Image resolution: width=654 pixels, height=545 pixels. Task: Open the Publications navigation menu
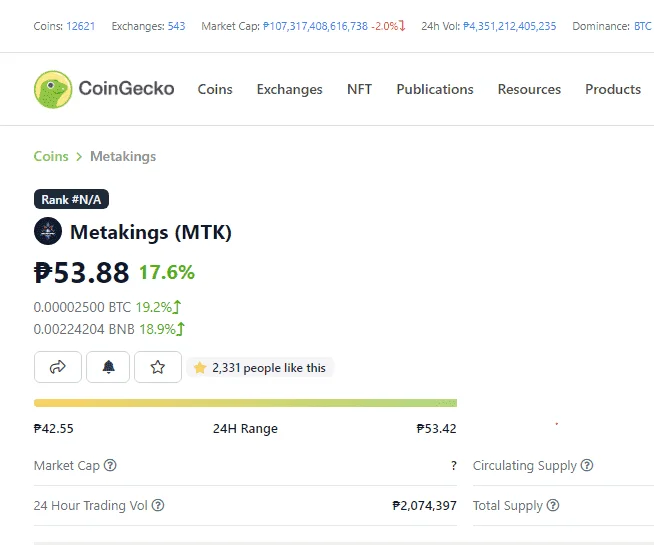click(x=435, y=89)
